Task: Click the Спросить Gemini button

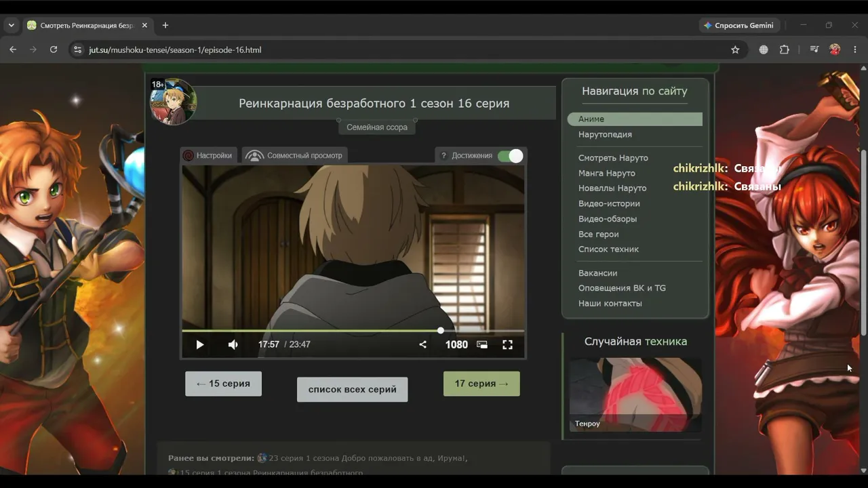Action: (x=739, y=25)
